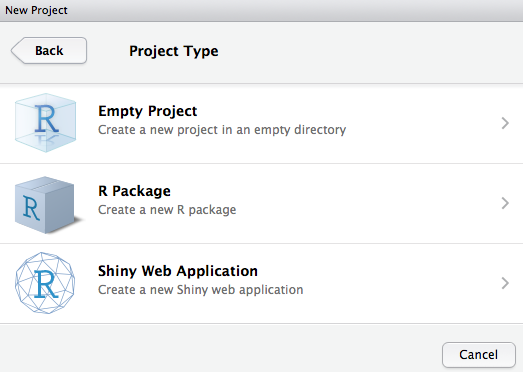
Task: Pick the Shiny Web Application title
Action: click(x=178, y=271)
